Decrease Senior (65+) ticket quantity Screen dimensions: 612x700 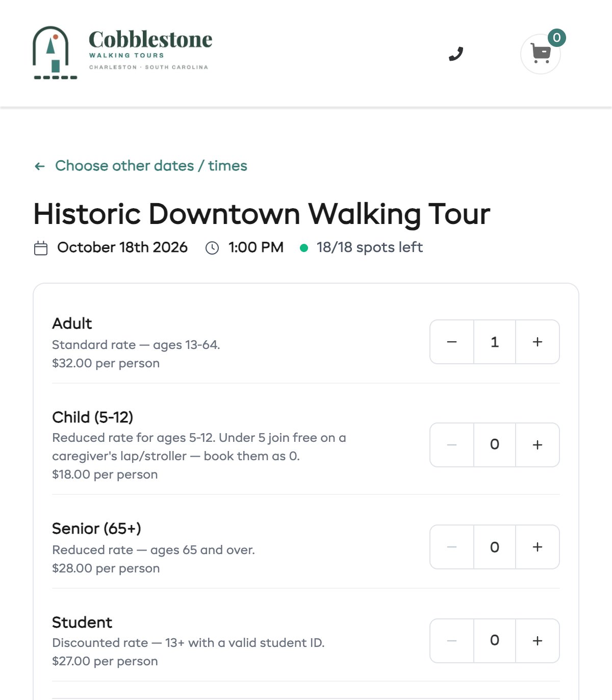452,547
